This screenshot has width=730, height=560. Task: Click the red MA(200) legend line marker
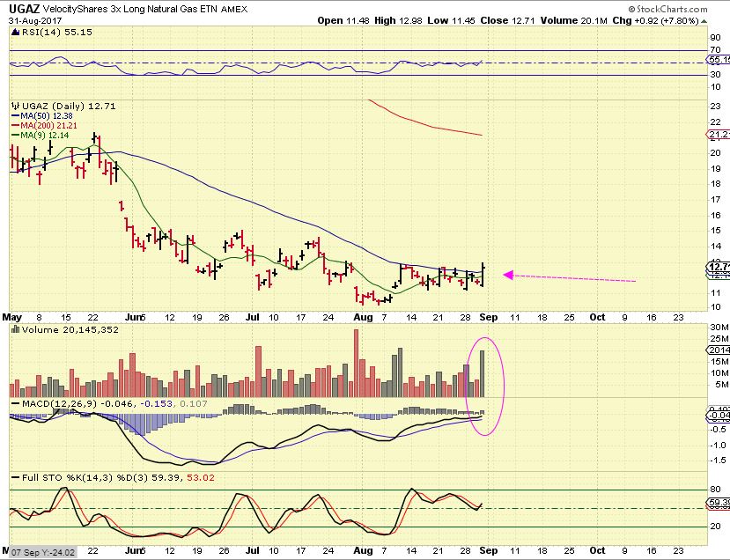point(15,126)
